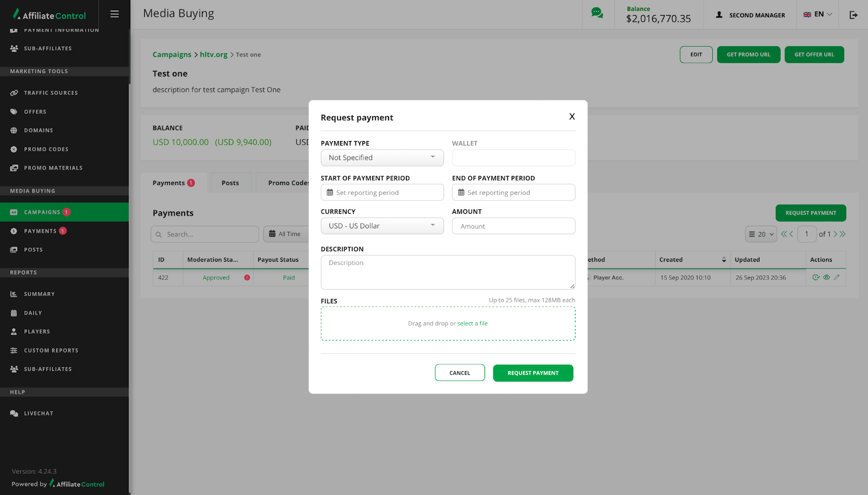Viewport: 868px width, 495px height.
Task: Click the Amount input field
Action: 513,226
